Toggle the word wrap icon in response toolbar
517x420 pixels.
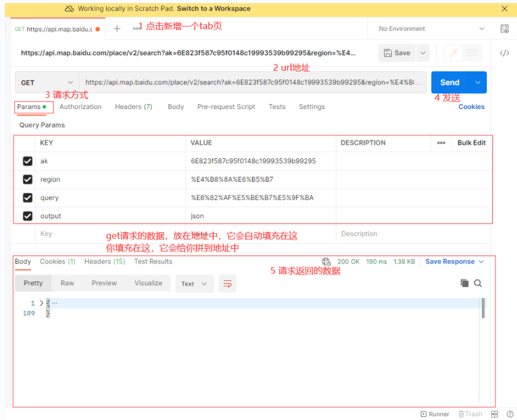227,284
